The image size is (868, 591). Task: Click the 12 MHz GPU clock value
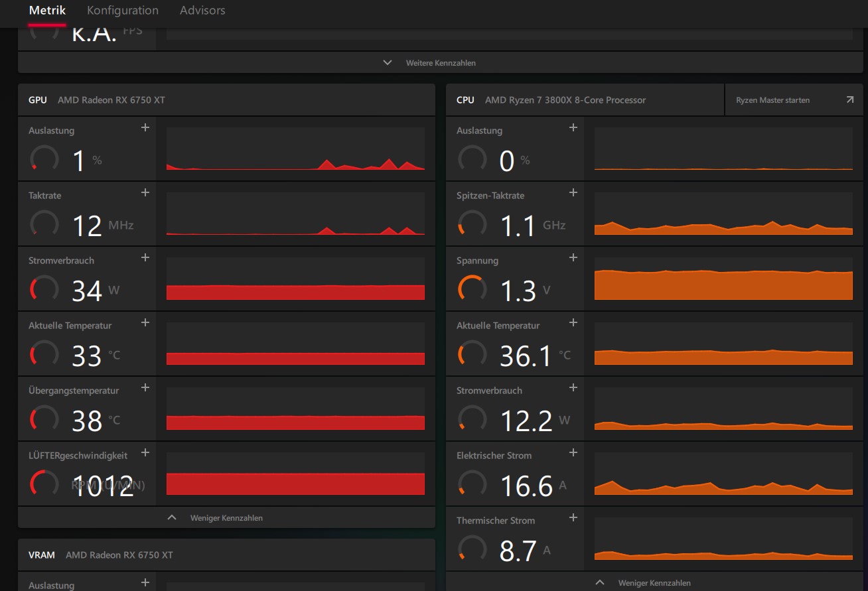click(x=87, y=226)
